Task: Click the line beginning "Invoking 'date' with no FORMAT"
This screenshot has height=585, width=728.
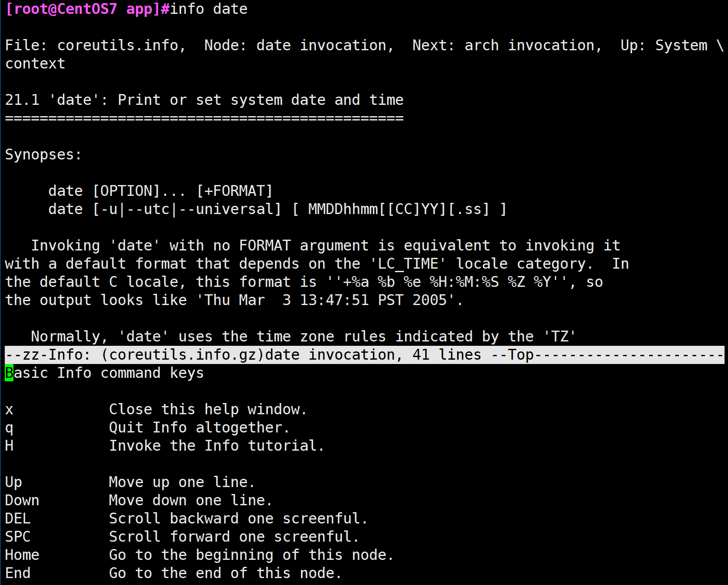Action: point(326,246)
